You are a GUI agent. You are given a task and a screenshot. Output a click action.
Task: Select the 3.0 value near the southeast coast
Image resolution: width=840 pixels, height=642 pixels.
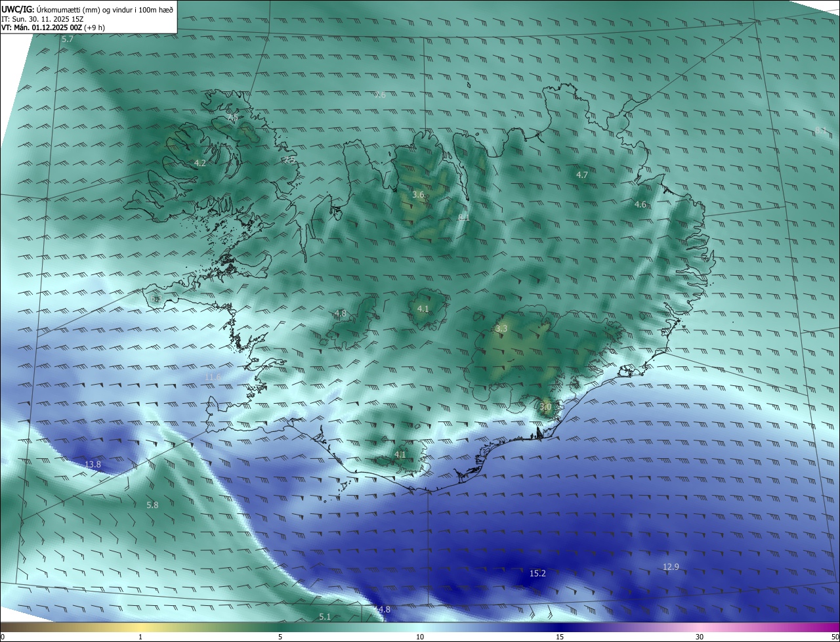(x=545, y=407)
